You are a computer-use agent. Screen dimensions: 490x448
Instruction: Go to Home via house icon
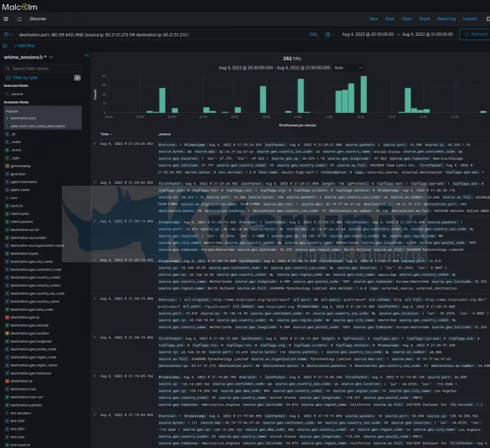(x=19, y=19)
